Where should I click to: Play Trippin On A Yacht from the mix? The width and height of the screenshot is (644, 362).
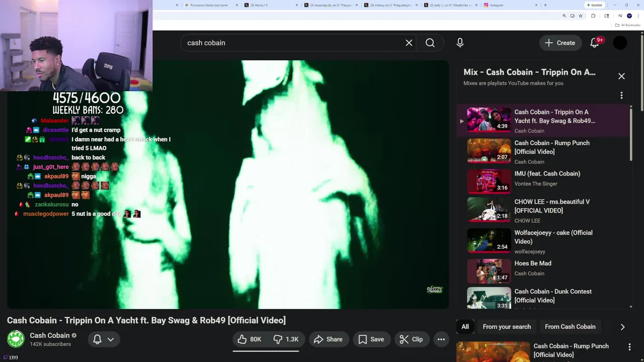pyautogui.click(x=543, y=121)
